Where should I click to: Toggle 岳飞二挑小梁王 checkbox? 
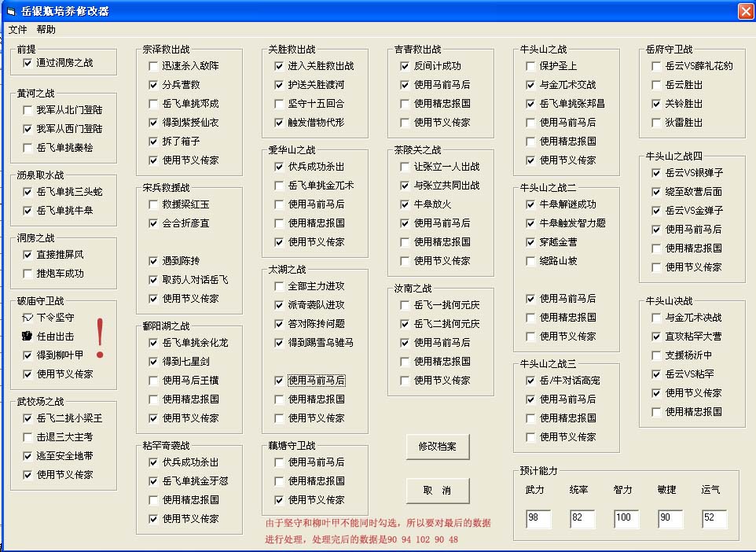point(28,418)
